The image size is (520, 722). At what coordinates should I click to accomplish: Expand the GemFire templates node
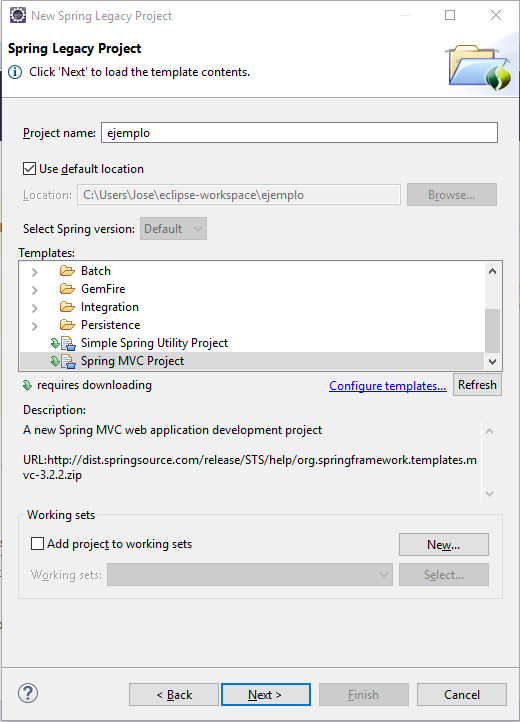(35, 290)
